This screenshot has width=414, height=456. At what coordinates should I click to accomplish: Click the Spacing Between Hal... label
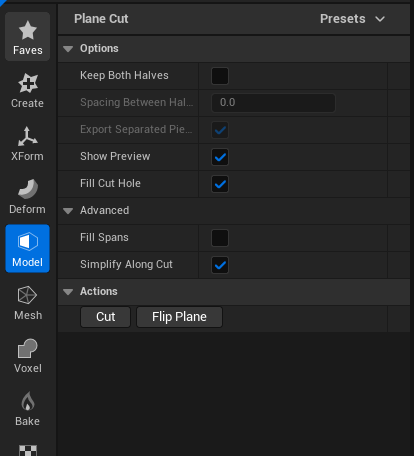point(137,102)
